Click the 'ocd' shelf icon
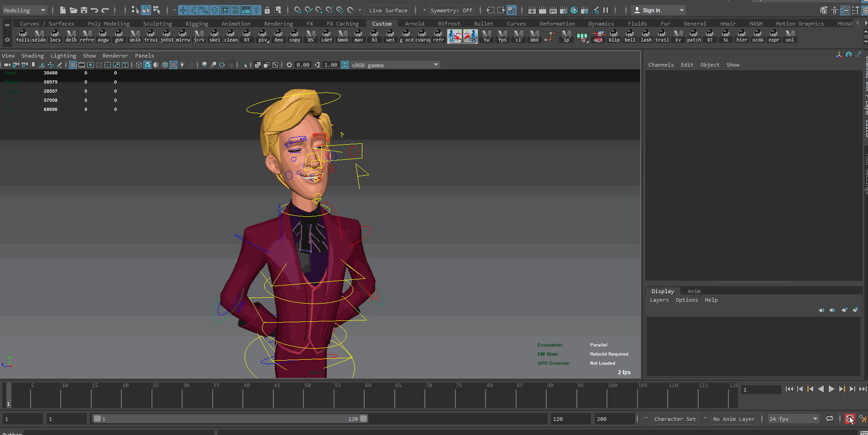This screenshot has height=435, width=868. [x=598, y=36]
